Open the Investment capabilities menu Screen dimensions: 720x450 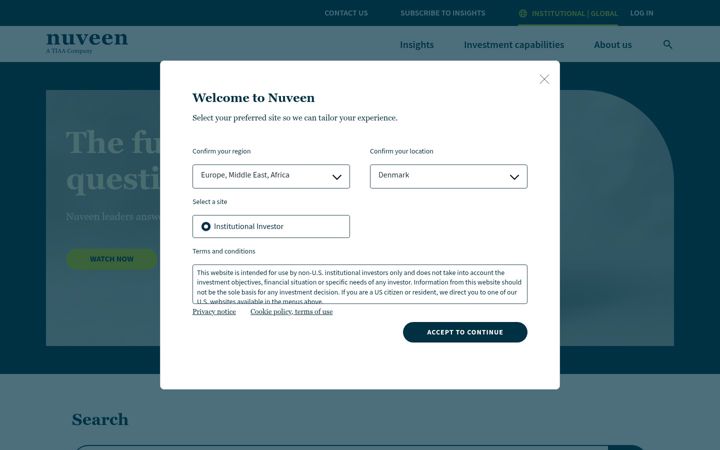[x=514, y=45]
